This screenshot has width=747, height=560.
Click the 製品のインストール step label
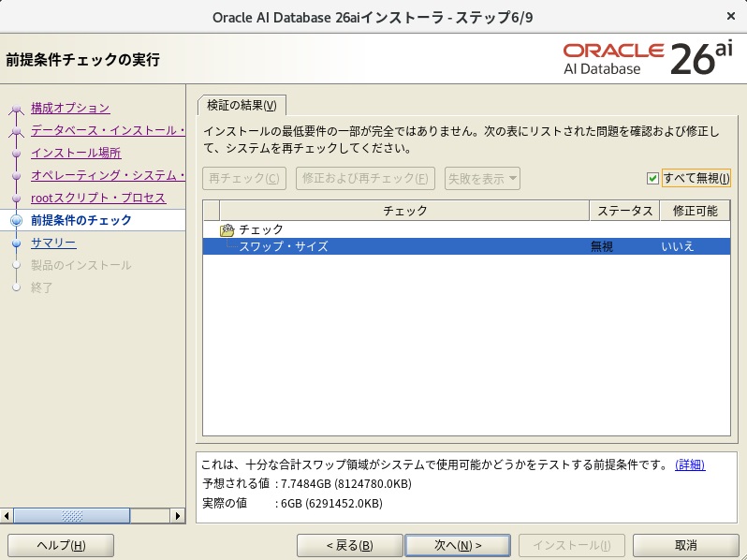81,265
